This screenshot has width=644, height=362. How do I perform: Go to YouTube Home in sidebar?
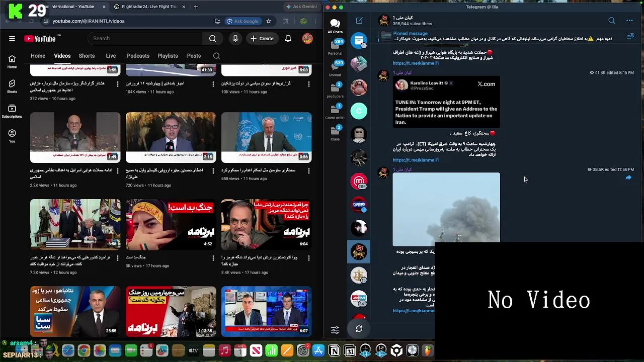click(12, 62)
